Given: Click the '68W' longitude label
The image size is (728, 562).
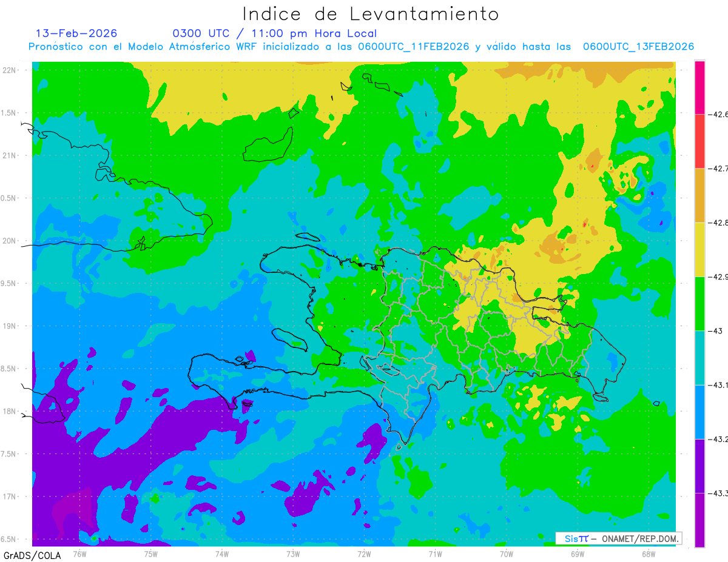Looking at the screenshot, I should pos(648,553).
